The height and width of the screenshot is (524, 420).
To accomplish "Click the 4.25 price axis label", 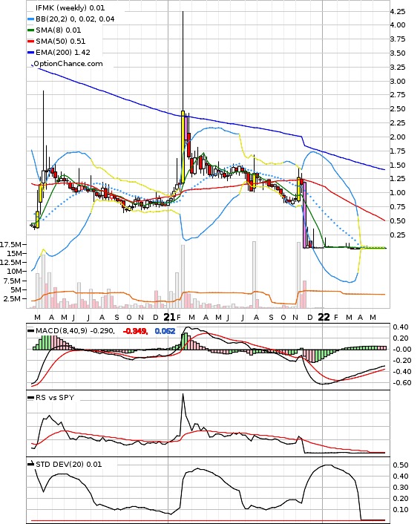I will point(397,12).
